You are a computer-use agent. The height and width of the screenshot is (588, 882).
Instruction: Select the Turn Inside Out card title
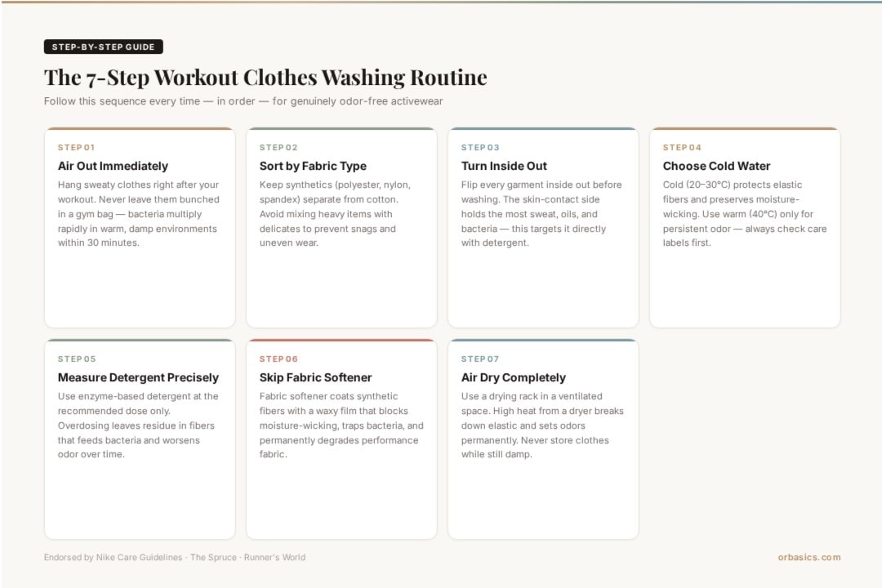click(504, 166)
